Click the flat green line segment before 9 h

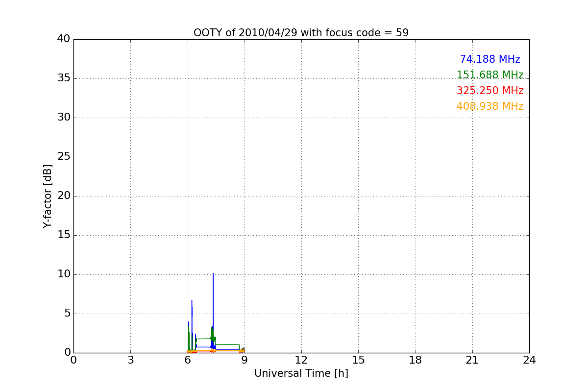click(x=227, y=344)
